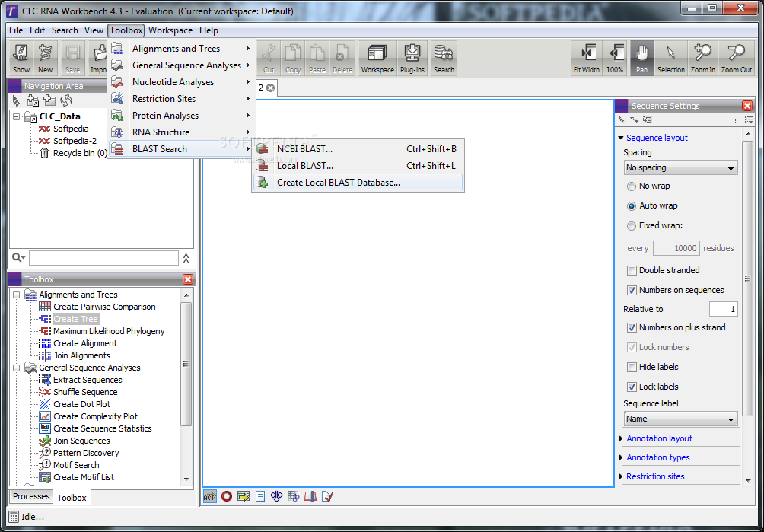Enable the Double stranded checkbox
The height and width of the screenshot is (532, 764).
(x=632, y=270)
